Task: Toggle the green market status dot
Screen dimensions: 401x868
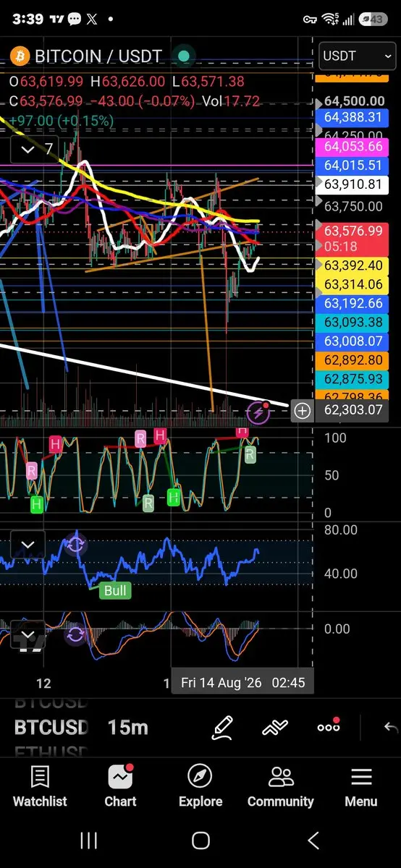Action: click(x=184, y=56)
